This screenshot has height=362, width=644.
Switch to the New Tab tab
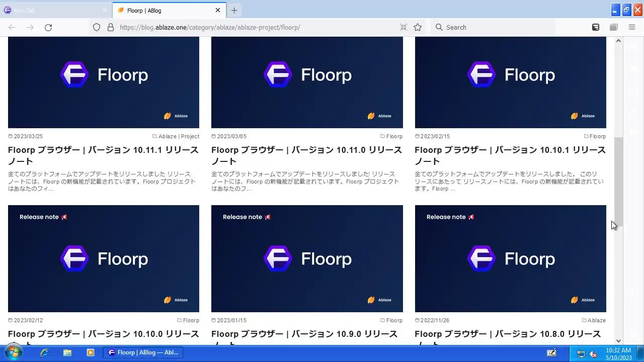(56, 10)
